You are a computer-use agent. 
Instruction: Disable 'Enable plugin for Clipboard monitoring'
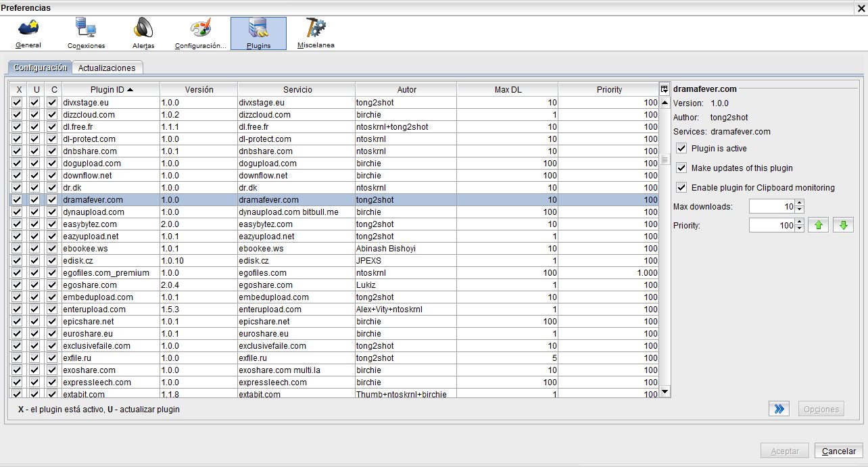point(681,188)
